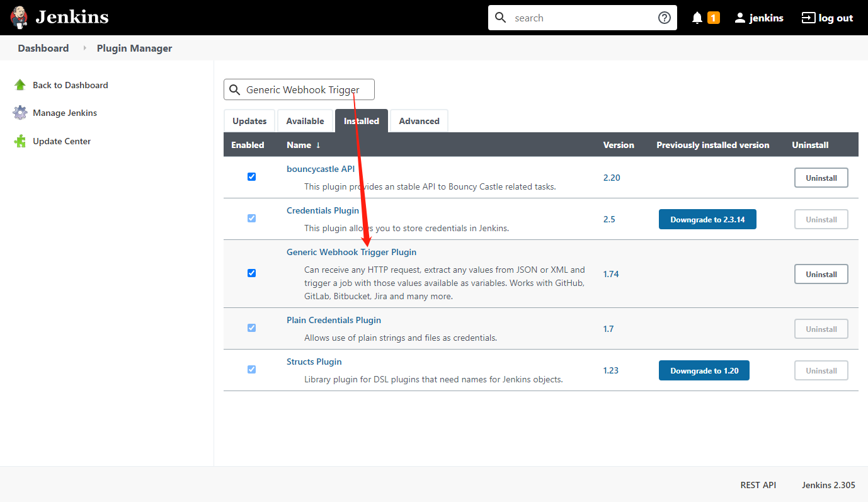Click the Previously installed version column header
This screenshot has height=502, width=868.
(x=713, y=145)
